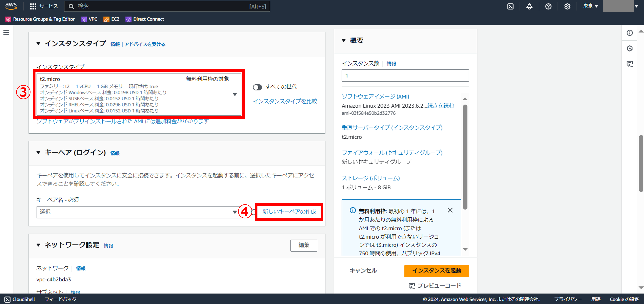This screenshot has height=304, width=644.
Task: Click the CloudShell icon in top bar
Action: [510, 7]
